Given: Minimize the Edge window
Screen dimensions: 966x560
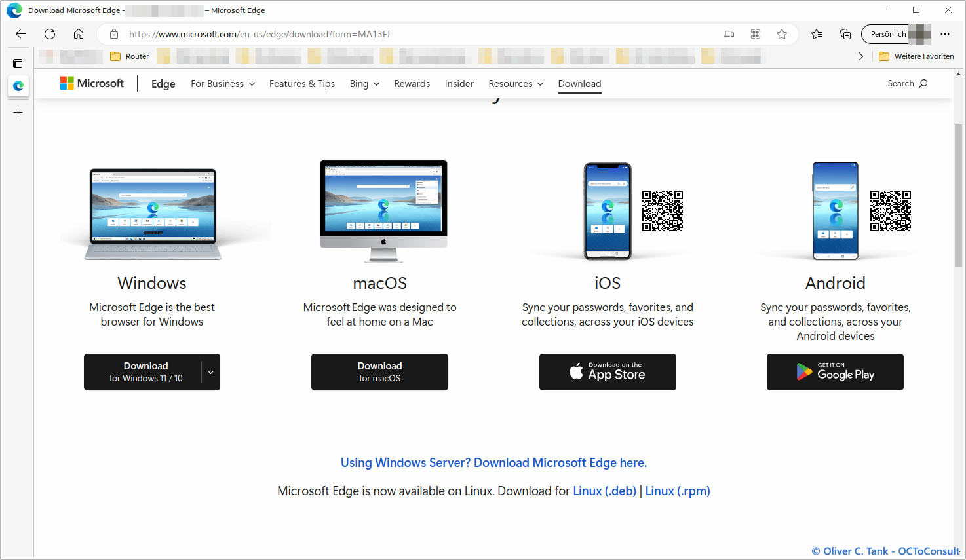Looking at the screenshot, I should (884, 10).
